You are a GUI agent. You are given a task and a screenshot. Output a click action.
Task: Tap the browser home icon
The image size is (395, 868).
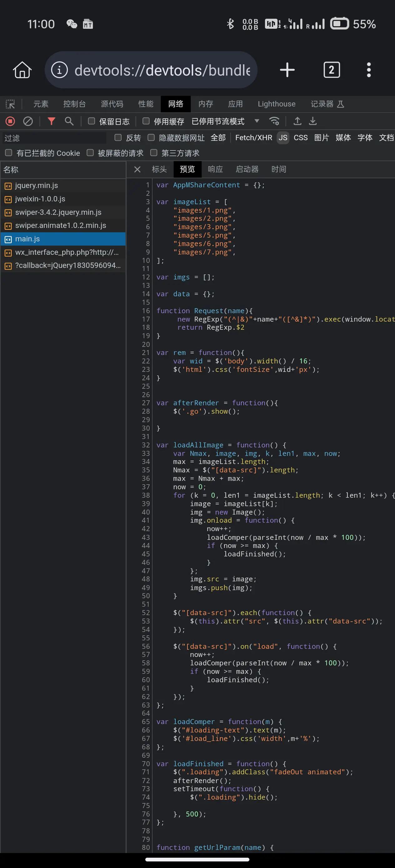(x=22, y=70)
